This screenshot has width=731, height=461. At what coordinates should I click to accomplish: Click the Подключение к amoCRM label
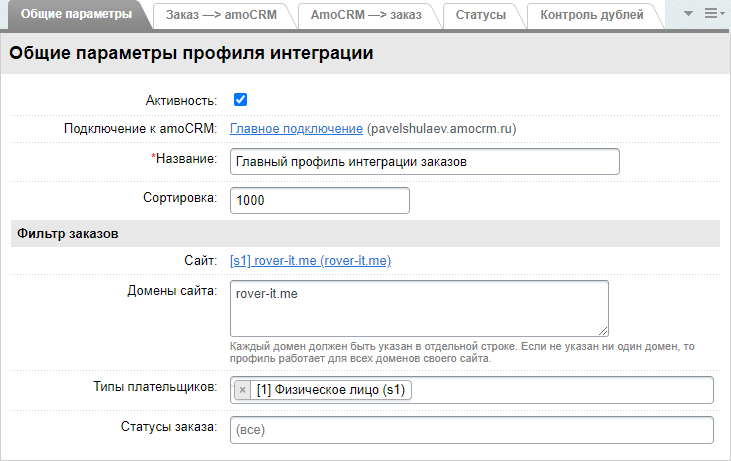click(141, 129)
